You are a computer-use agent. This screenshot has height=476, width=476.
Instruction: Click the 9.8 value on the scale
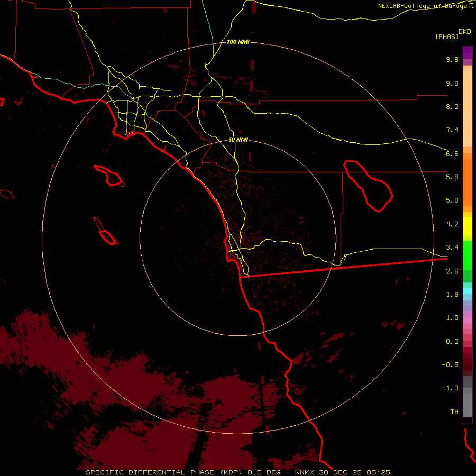(452, 60)
